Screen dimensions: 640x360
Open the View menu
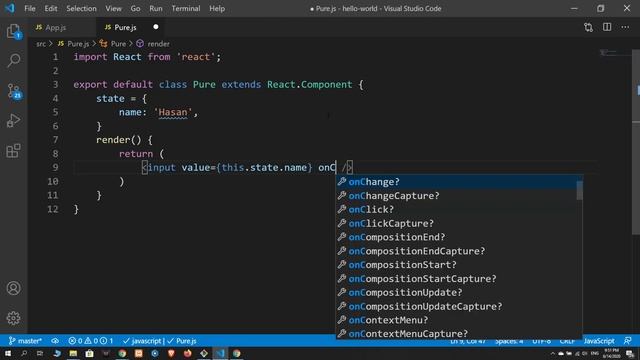(x=113, y=8)
